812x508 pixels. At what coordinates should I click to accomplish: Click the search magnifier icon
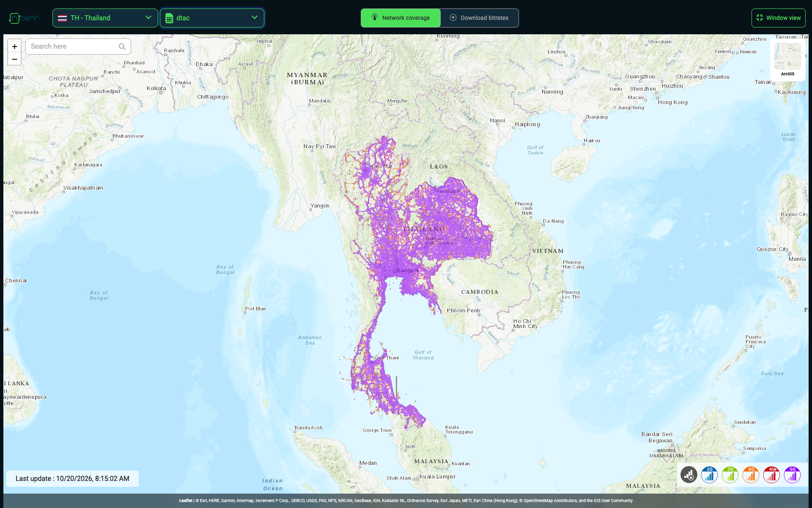122,47
